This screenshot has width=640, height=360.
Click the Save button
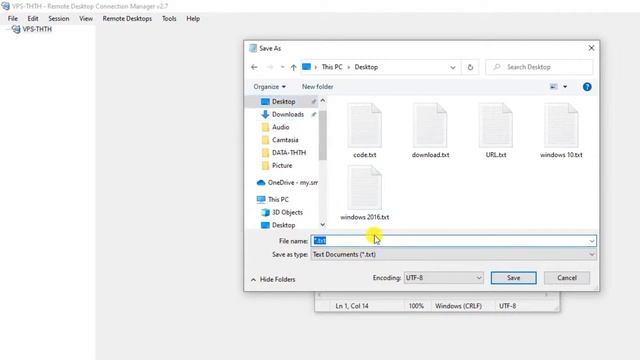tap(513, 278)
